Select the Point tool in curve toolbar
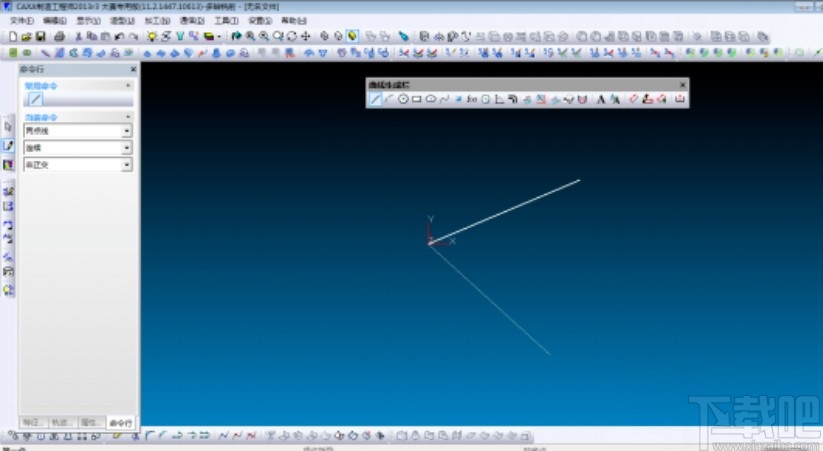 (x=458, y=99)
